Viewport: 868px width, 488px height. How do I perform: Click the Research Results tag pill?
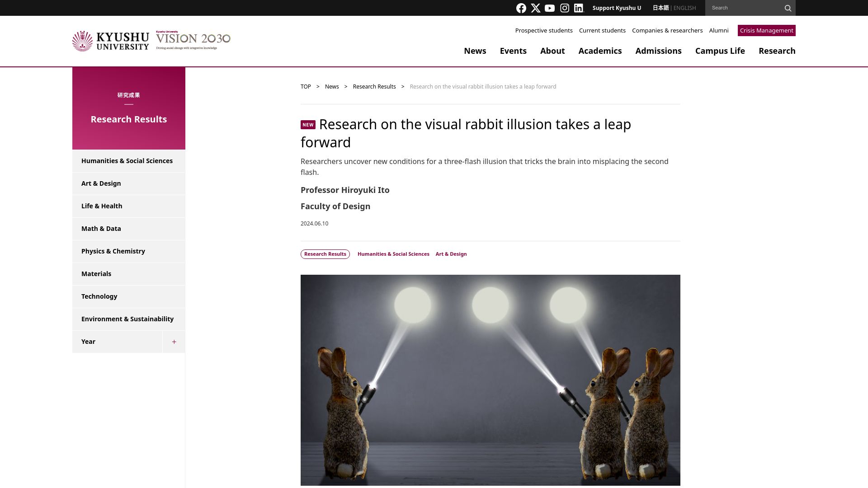[x=325, y=254]
